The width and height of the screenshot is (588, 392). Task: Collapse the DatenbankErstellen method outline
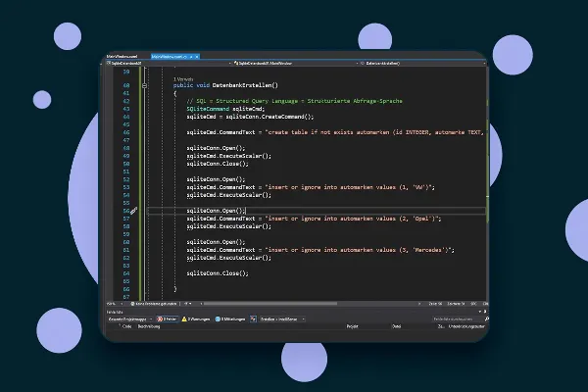pyautogui.click(x=144, y=85)
